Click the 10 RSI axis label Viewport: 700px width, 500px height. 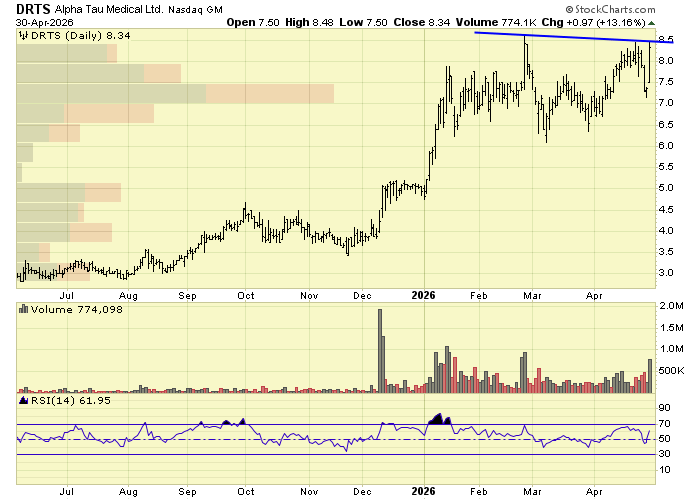[x=665, y=470]
